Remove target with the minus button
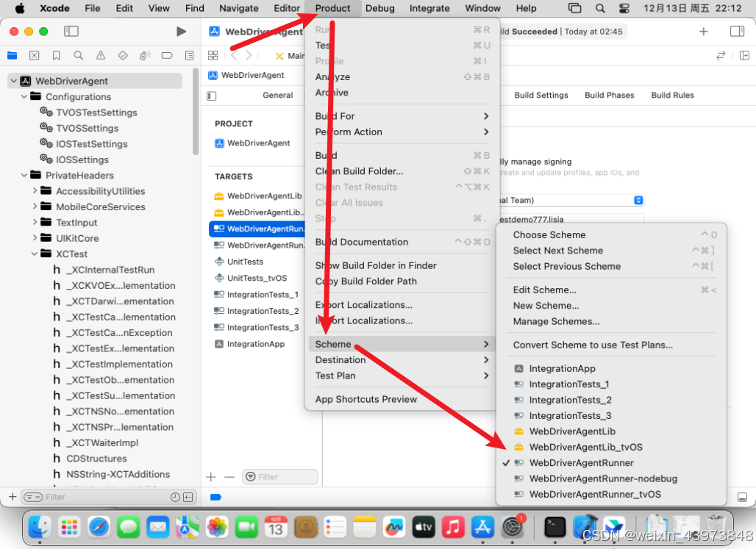Screen dimensions: 756x549 [x=229, y=477]
